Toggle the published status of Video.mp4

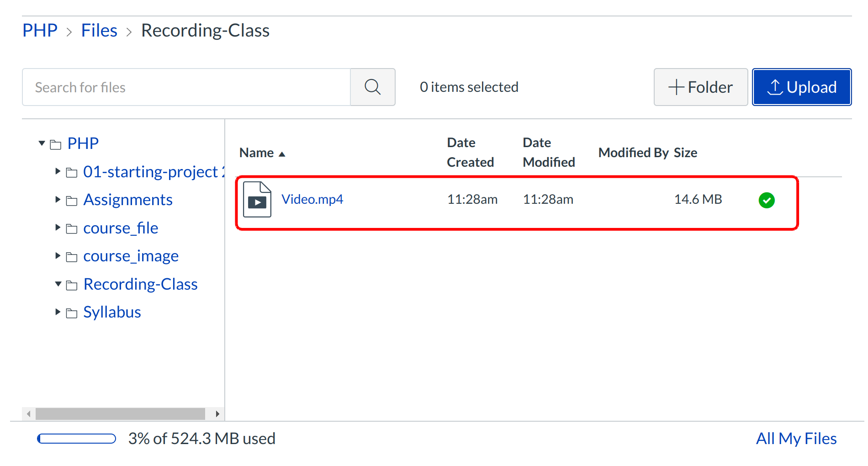(x=767, y=200)
